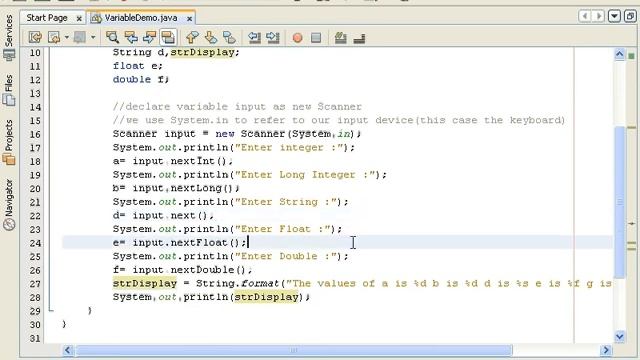This screenshot has width=640, height=360.
Task: Close the VariableDemo.java tab
Action: (189, 19)
